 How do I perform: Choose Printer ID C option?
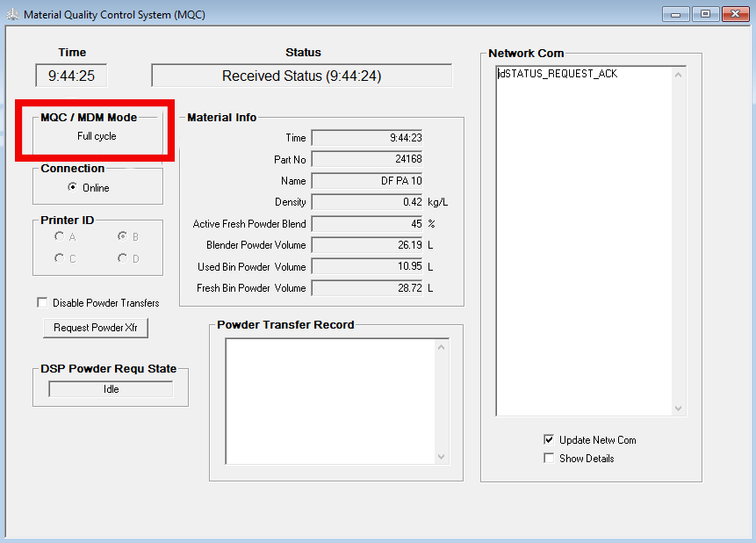59,258
